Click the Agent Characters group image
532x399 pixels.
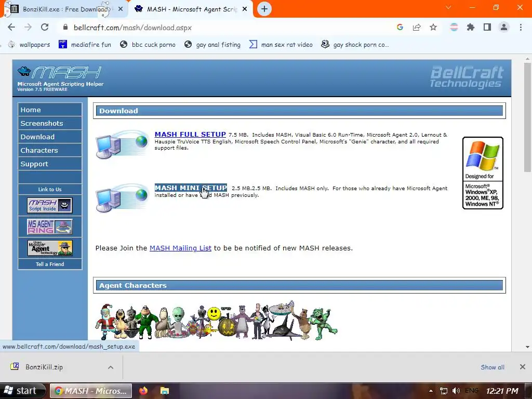pos(216,321)
